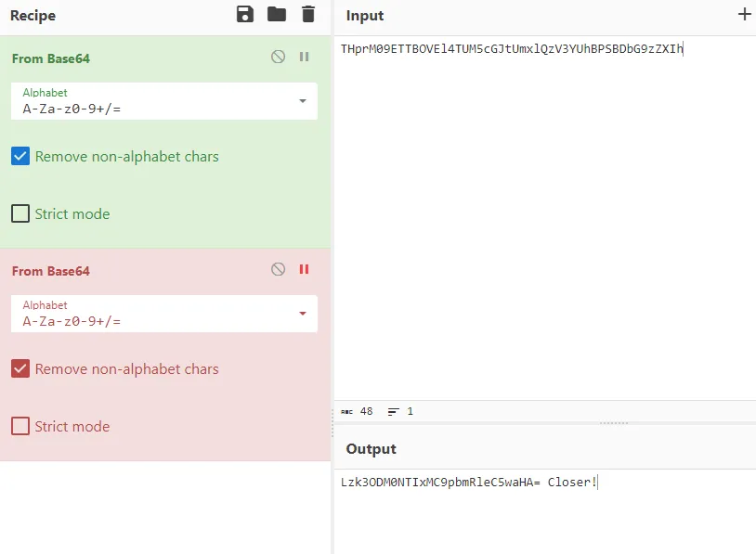Click the input-output divider handle
This screenshot has height=554, width=756.
click(x=614, y=423)
